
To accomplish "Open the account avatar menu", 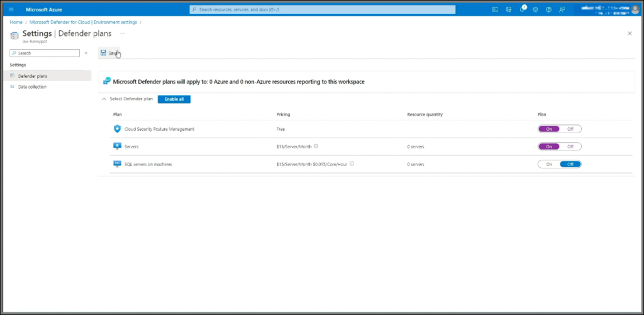I will (x=635, y=9).
